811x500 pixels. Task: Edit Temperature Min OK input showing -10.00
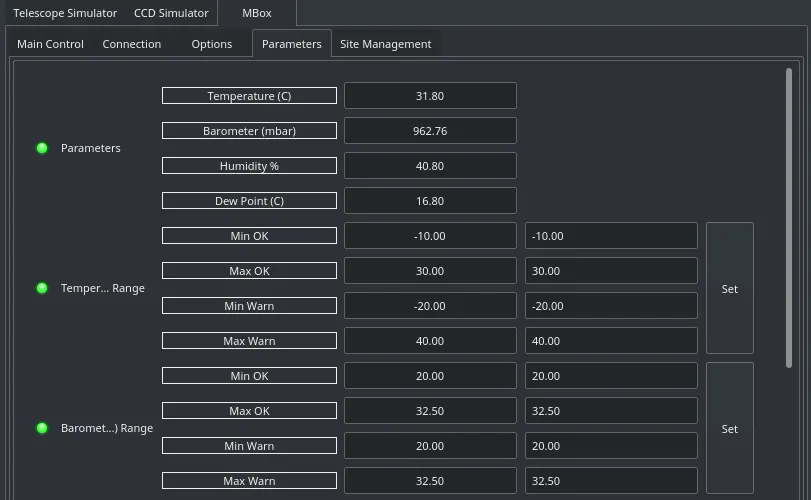(x=611, y=236)
